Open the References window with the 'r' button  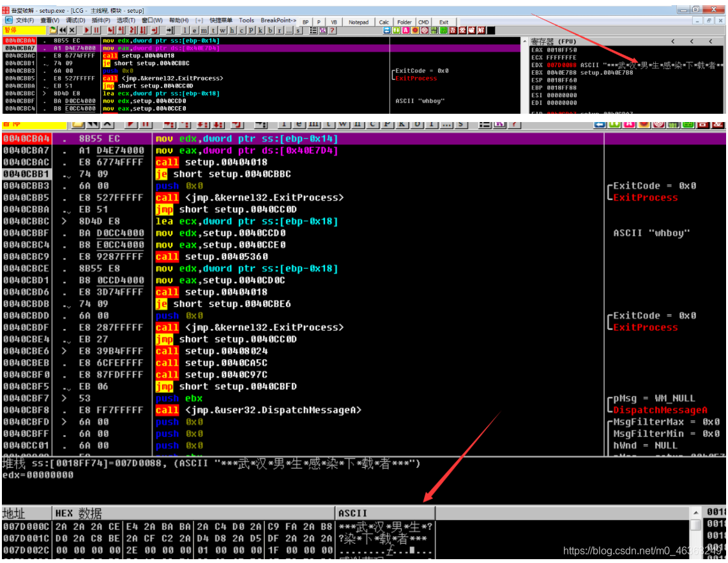click(280, 30)
